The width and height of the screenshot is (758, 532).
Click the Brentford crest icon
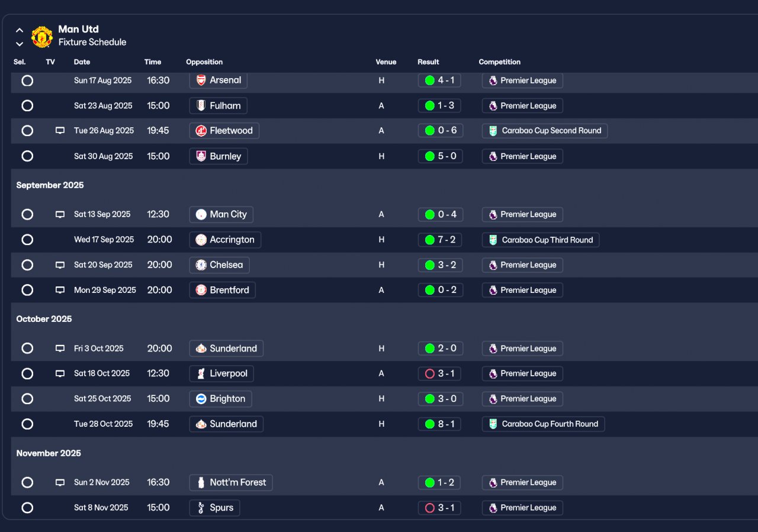tap(201, 290)
